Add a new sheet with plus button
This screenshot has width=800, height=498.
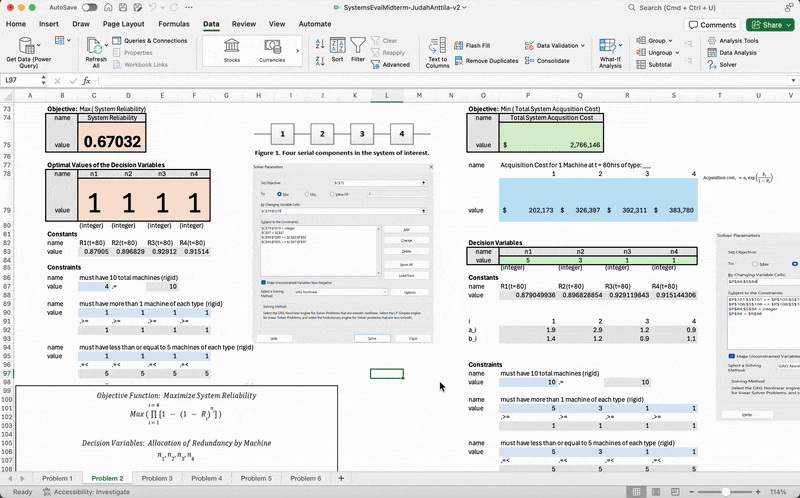pos(341,479)
